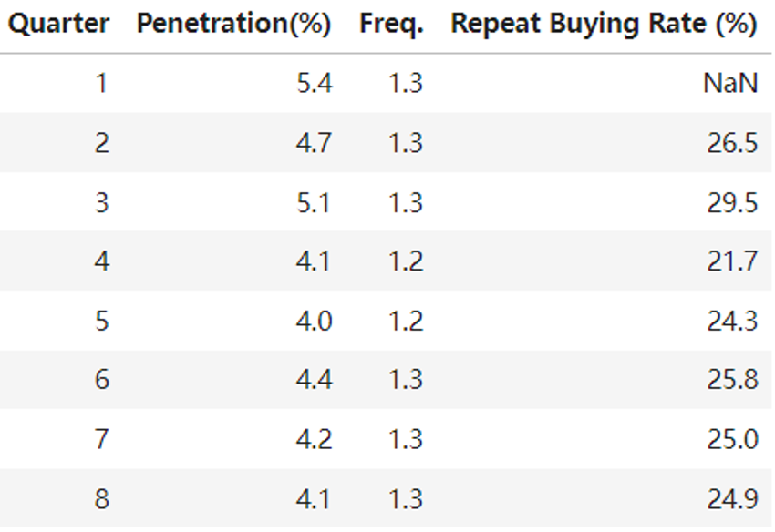Click the Penetration(%) column header
This screenshot has width=775, height=532.
point(234,26)
